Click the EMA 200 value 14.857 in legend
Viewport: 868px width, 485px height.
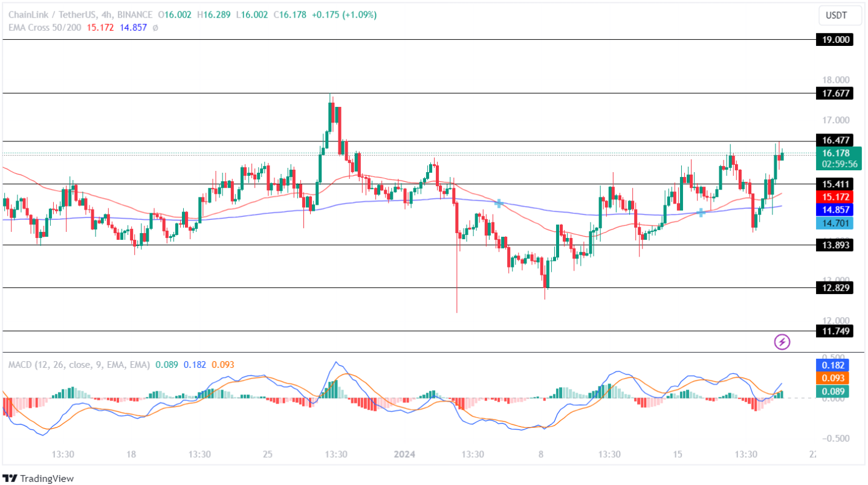click(134, 28)
